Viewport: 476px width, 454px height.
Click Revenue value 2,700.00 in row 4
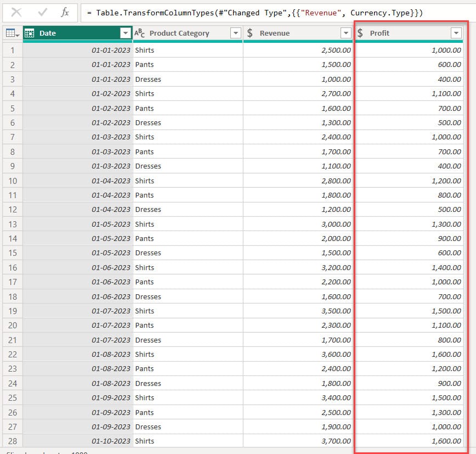click(x=336, y=93)
